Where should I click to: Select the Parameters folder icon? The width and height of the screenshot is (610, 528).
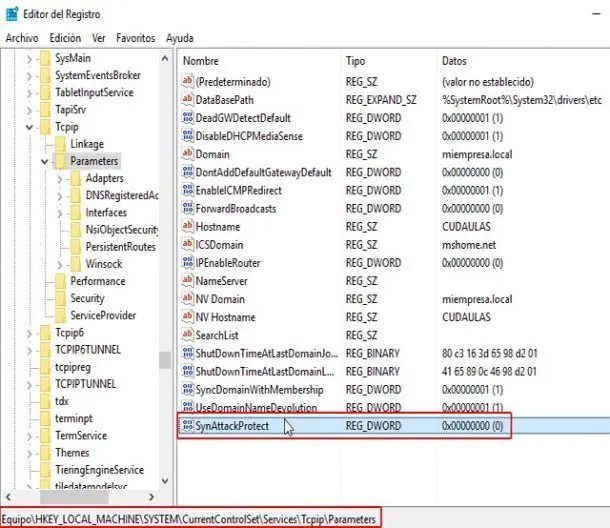(x=60, y=161)
